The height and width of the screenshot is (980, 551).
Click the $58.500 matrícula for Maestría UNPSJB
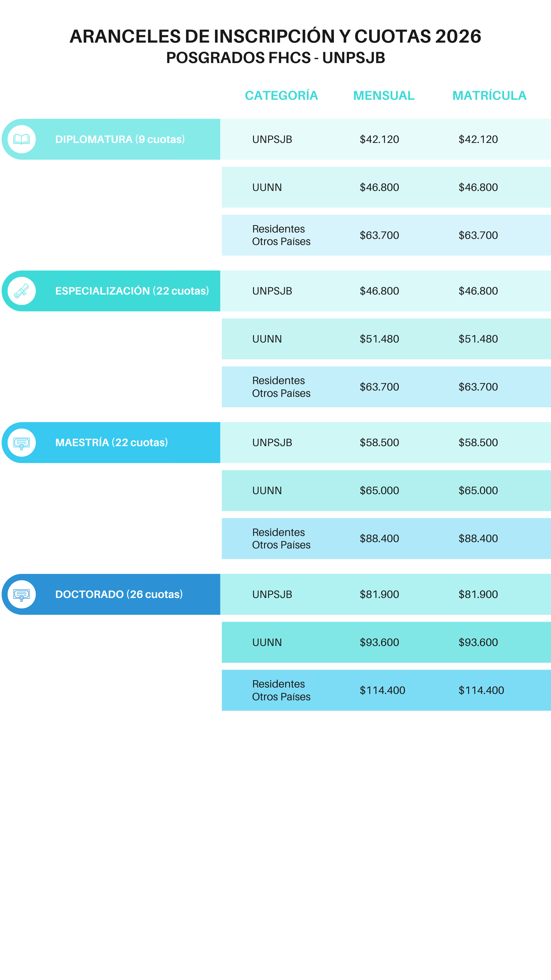click(478, 443)
